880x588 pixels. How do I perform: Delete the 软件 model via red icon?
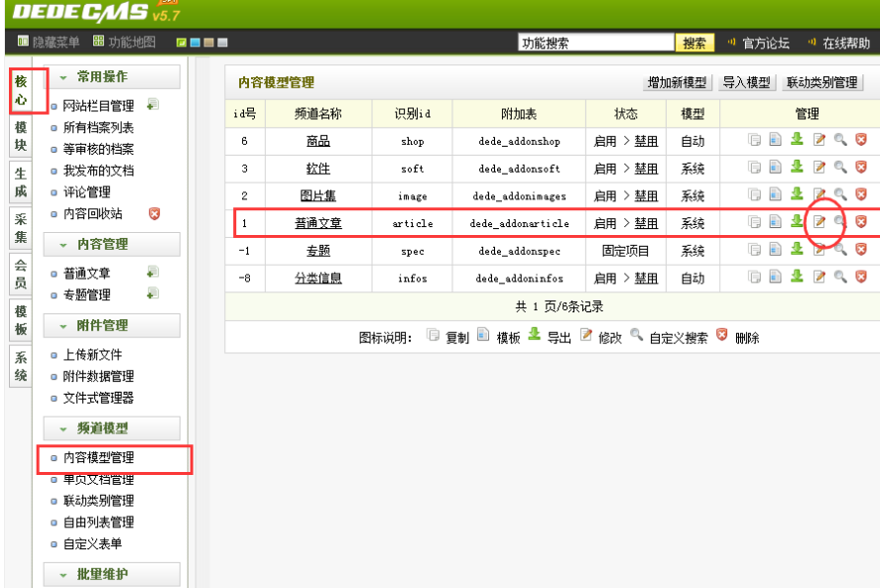point(861,167)
